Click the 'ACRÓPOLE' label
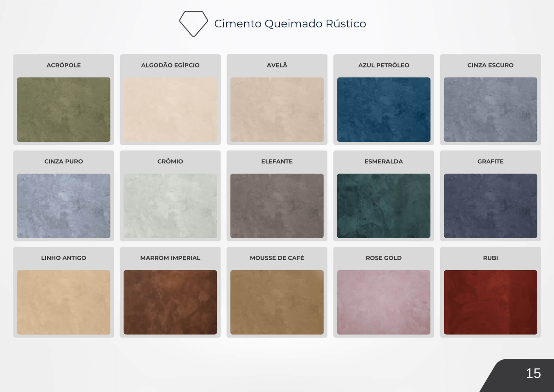This screenshot has width=554, height=392. pyautogui.click(x=63, y=65)
